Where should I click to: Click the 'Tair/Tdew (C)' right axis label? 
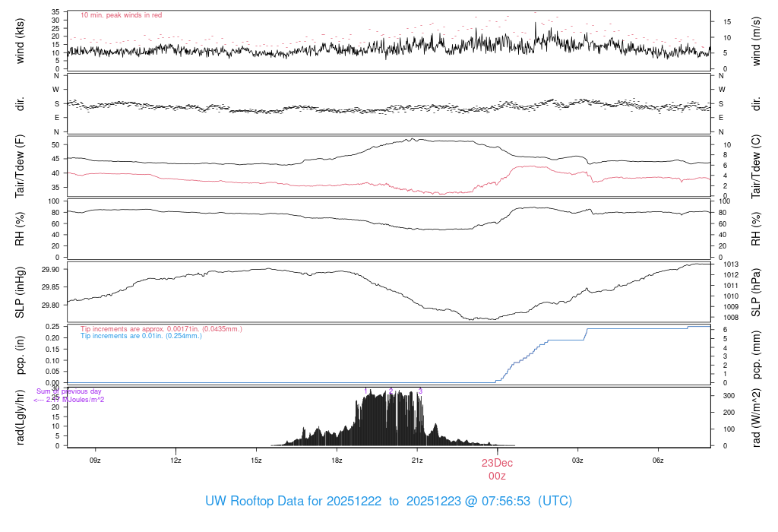coord(756,166)
